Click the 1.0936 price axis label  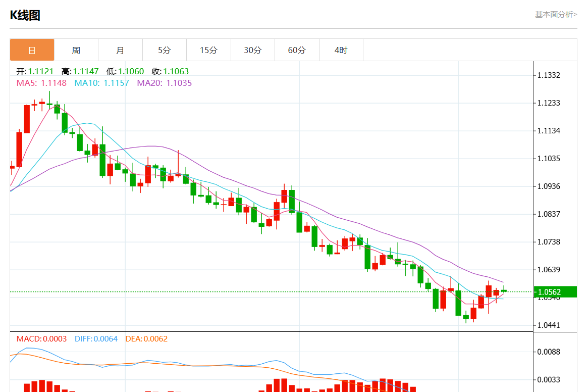549,186
